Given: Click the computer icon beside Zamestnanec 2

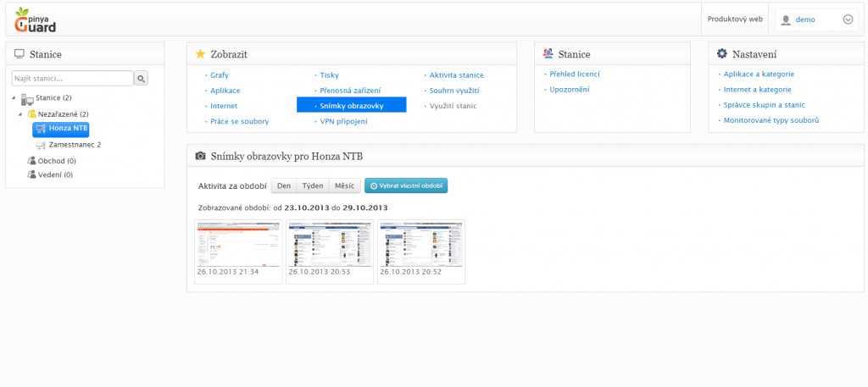Looking at the screenshot, I should (41, 145).
